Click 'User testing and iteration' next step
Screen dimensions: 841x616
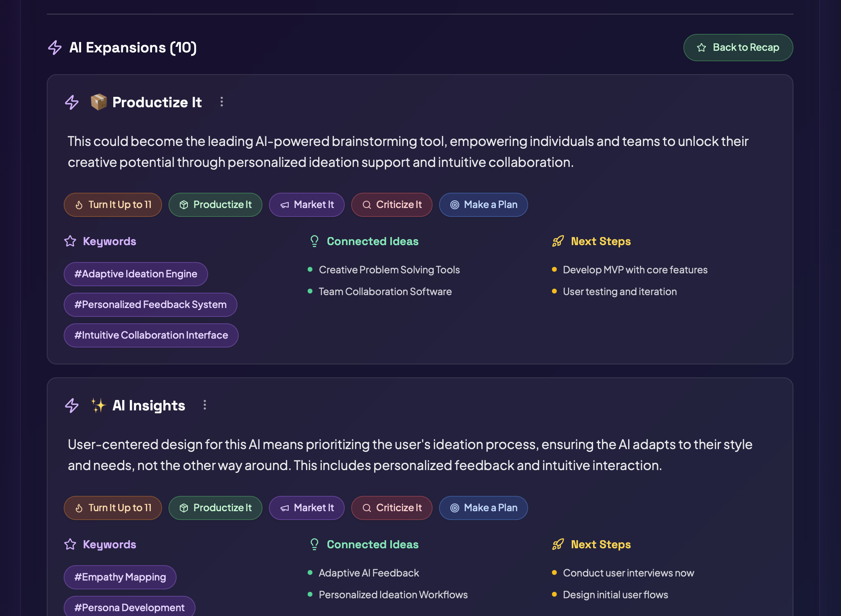[620, 291]
